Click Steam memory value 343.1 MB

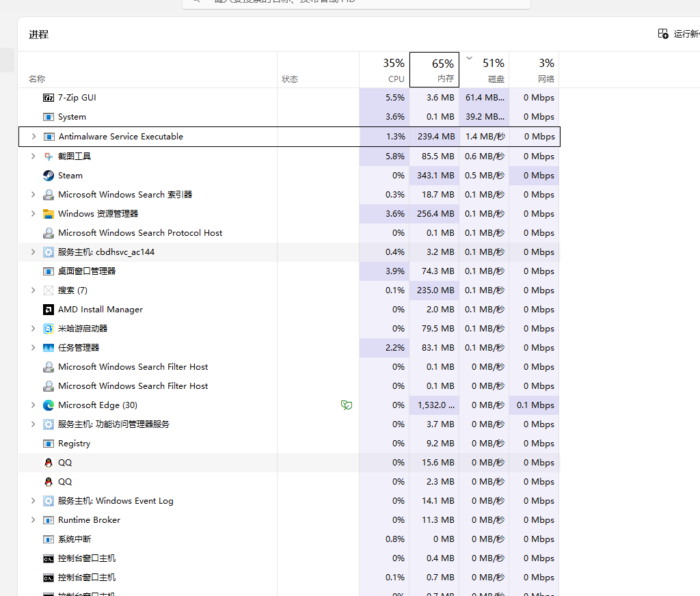point(435,176)
